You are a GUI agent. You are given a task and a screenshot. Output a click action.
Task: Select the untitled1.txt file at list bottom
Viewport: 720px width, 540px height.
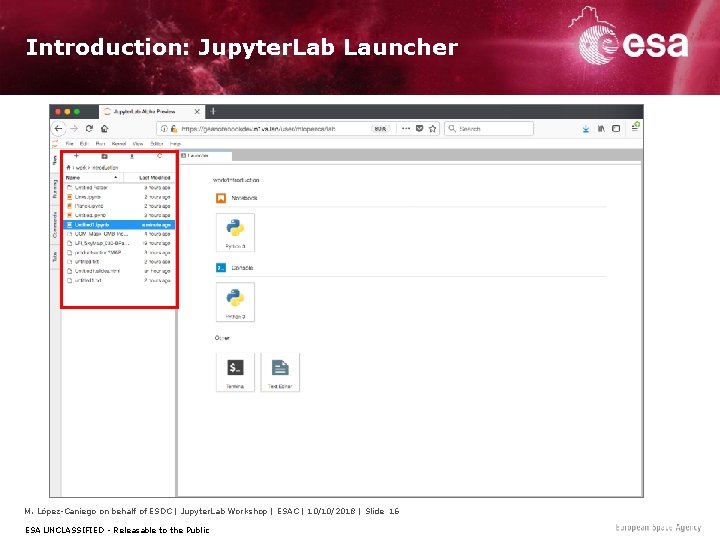tap(119, 281)
